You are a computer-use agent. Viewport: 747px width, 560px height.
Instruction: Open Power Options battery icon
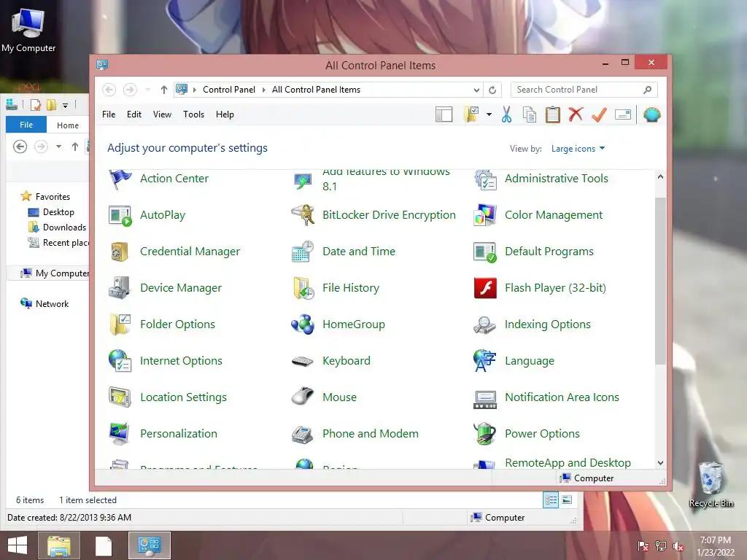[485, 433]
